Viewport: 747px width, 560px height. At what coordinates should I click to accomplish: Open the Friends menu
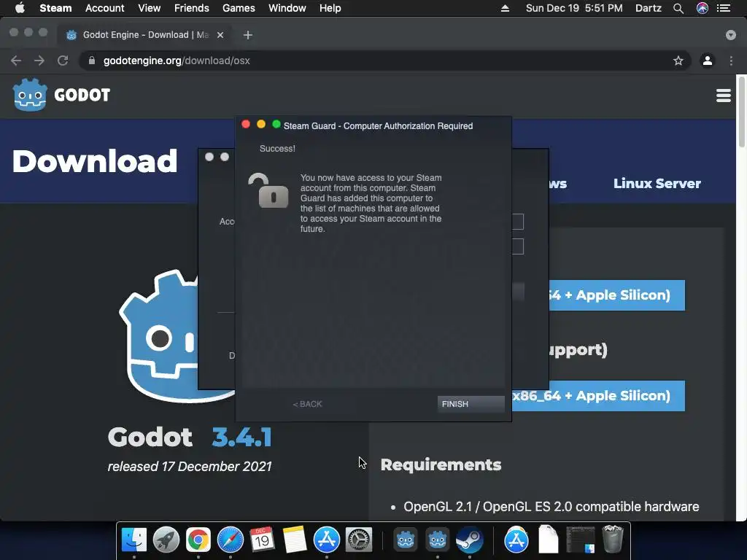click(x=192, y=8)
